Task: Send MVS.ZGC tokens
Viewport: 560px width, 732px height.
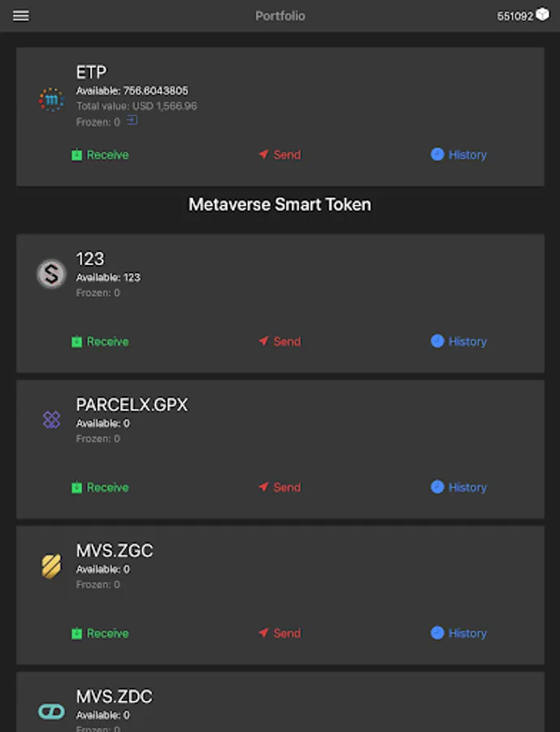Action: [x=280, y=633]
